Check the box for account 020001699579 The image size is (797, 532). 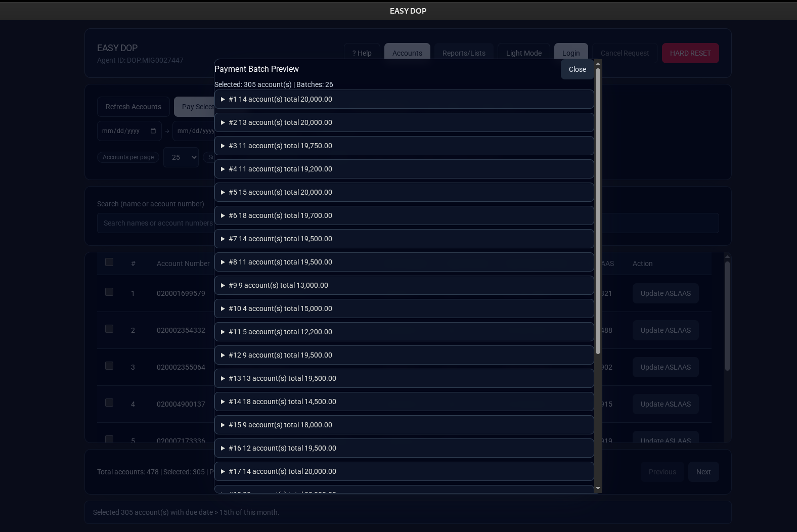(x=109, y=292)
